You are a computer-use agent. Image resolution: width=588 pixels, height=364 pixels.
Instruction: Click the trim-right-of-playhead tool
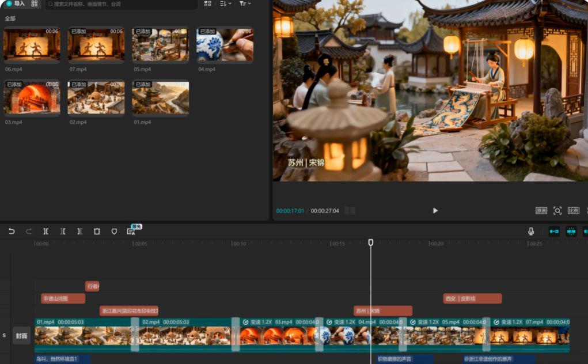[x=79, y=231]
